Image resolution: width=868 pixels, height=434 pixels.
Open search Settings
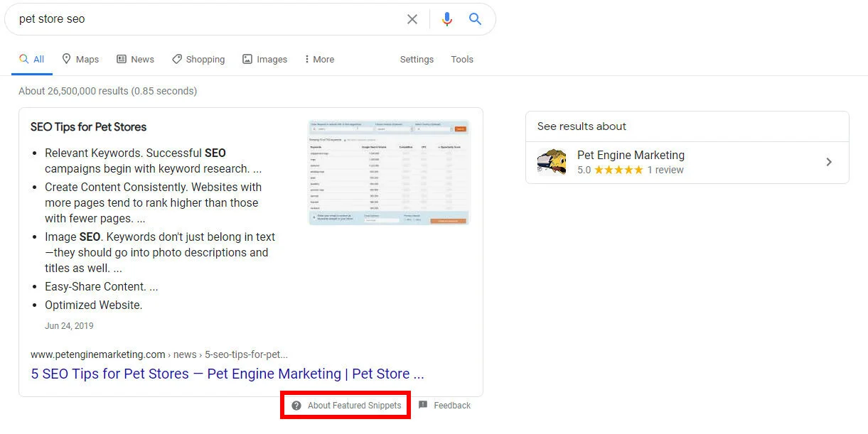coord(417,60)
